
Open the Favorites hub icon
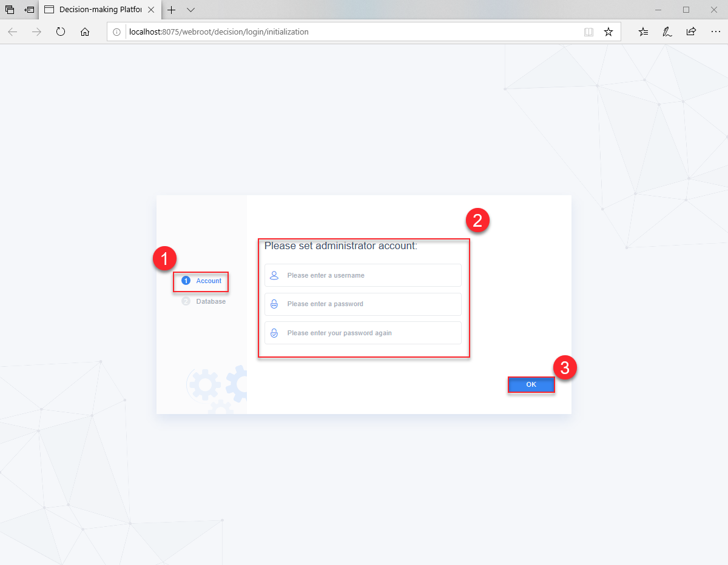642,32
